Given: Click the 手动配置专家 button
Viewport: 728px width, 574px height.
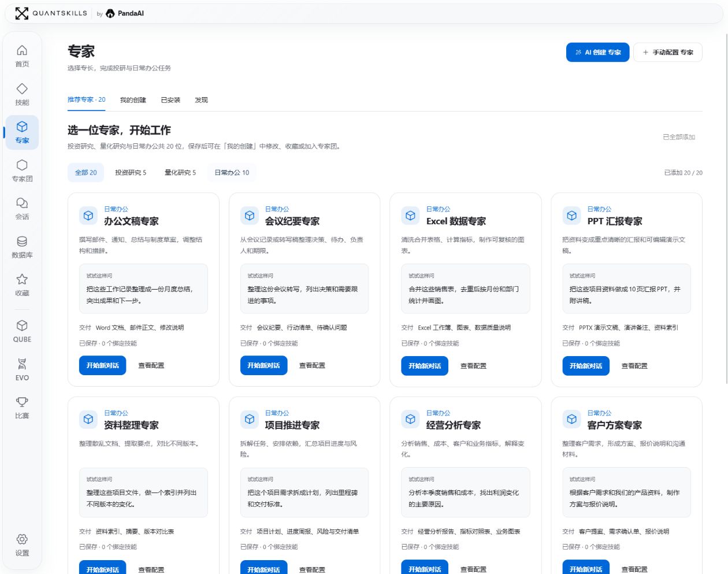Looking at the screenshot, I should [668, 52].
